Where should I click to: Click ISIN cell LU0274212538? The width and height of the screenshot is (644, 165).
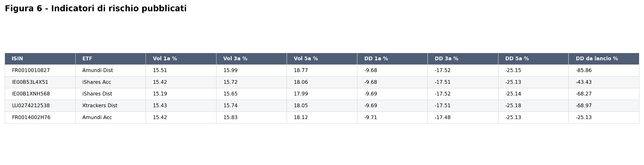tap(40, 106)
